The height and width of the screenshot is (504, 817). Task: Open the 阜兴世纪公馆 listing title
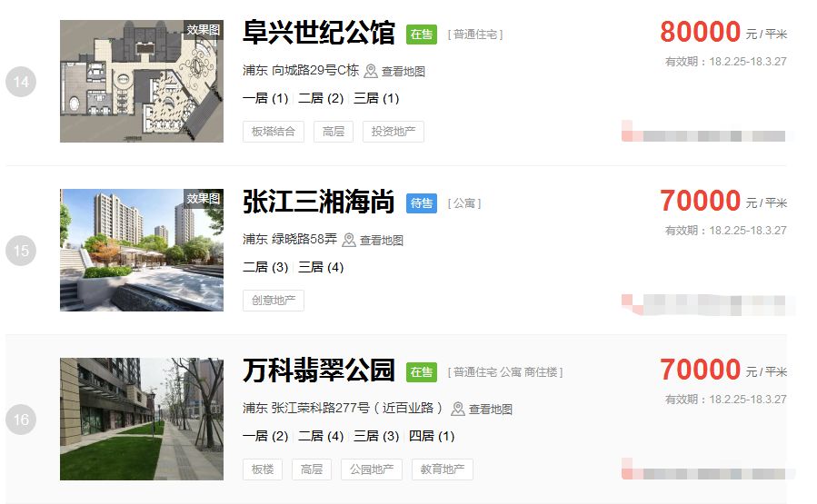click(319, 33)
